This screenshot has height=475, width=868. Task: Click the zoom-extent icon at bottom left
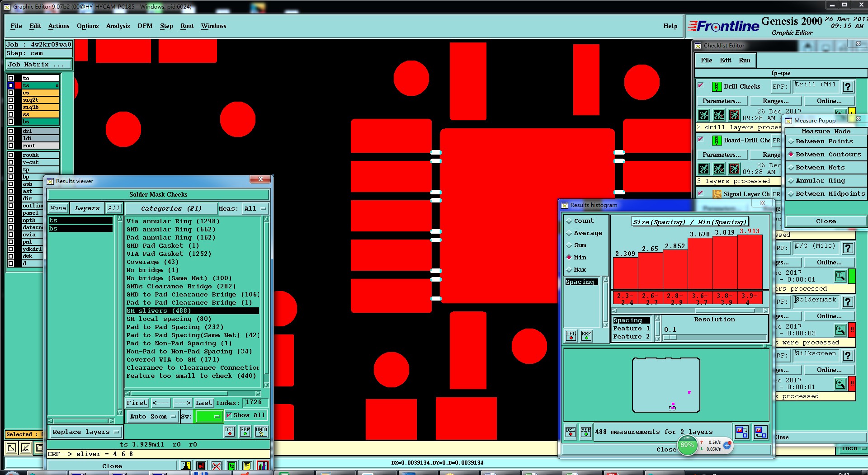(x=11, y=448)
